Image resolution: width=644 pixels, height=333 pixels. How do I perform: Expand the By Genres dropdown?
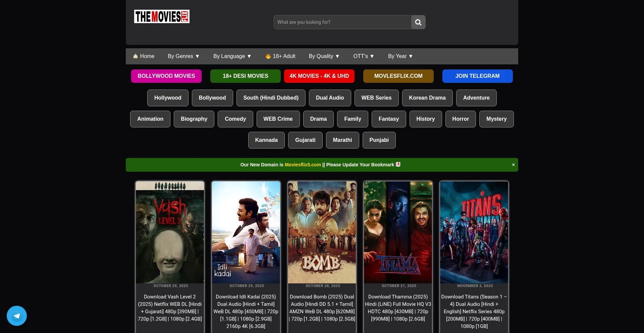point(183,56)
